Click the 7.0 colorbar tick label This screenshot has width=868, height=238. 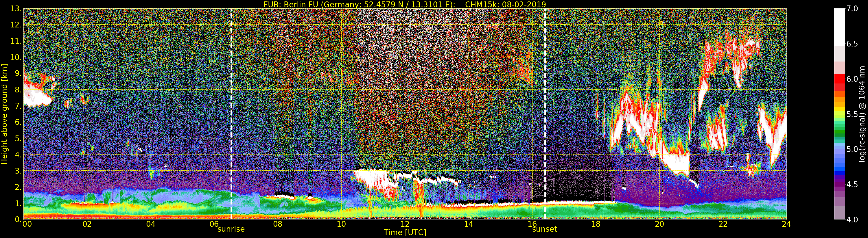click(x=852, y=9)
